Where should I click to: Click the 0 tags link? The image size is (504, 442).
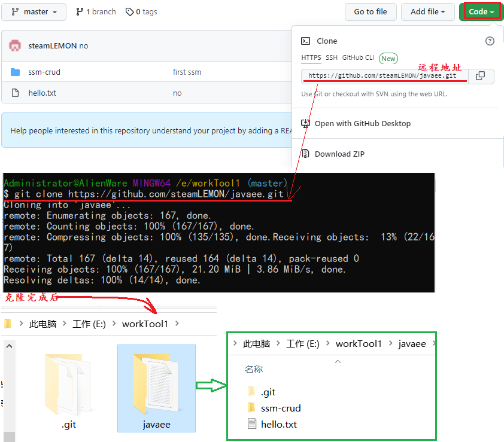click(x=141, y=12)
